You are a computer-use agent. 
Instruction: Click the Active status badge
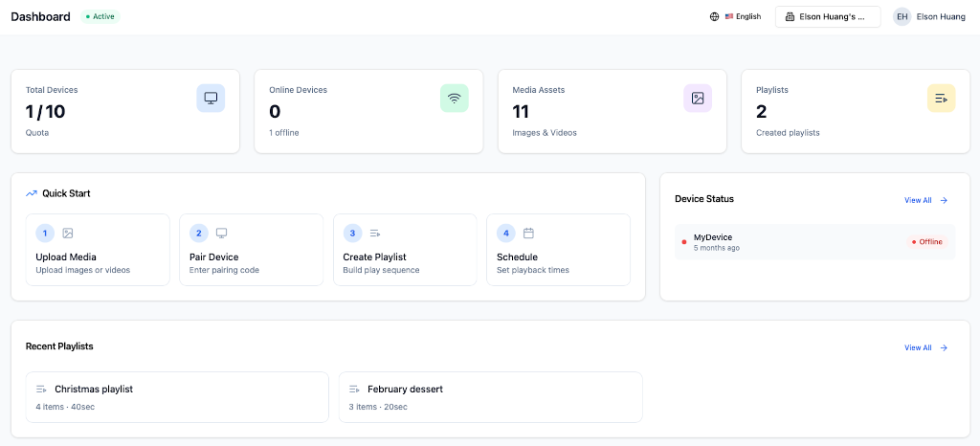pos(100,17)
